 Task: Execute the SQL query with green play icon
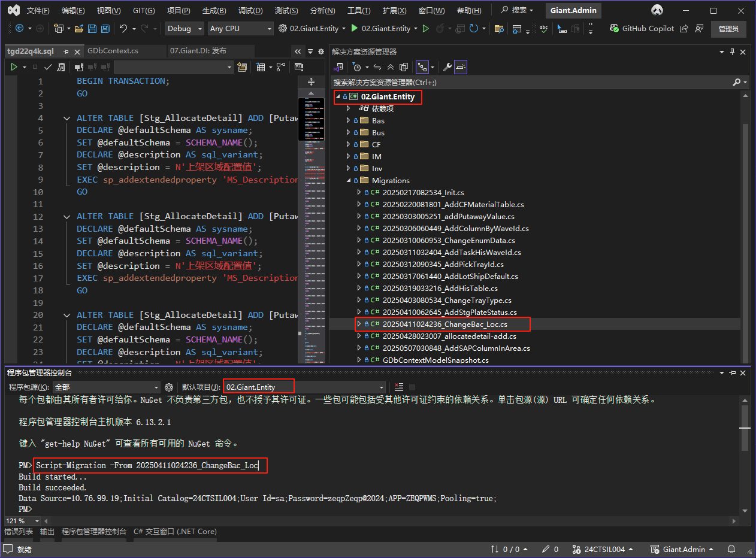pyautogui.click(x=14, y=67)
